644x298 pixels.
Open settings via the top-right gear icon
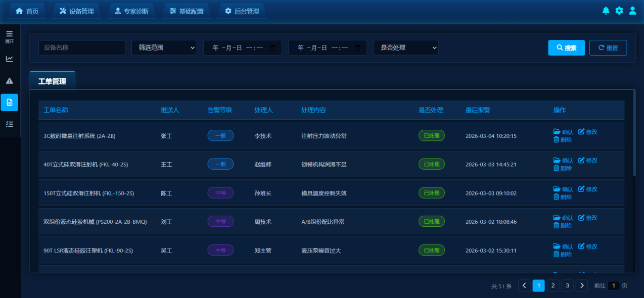(x=619, y=11)
